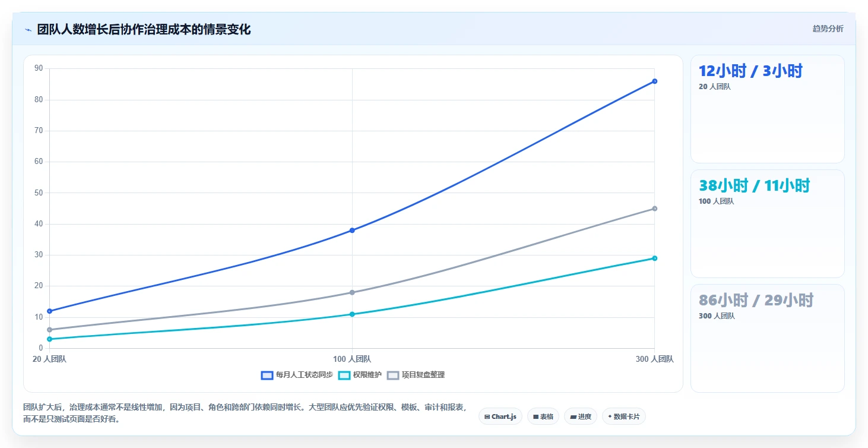Click the chart title 团队人数增长后协作治理成本的情景变化
The width and height of the screenshot is (868, 448).
coord(144,30)
